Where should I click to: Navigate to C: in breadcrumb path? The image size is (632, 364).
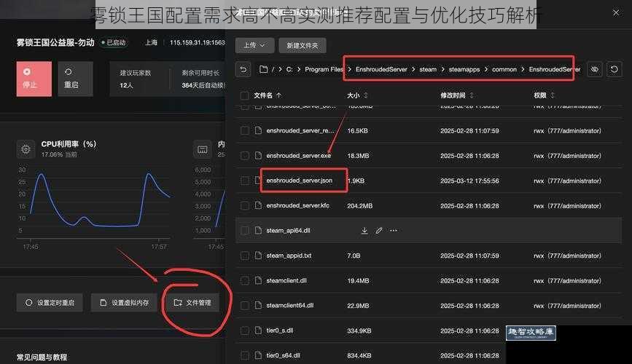click(289, 69)
